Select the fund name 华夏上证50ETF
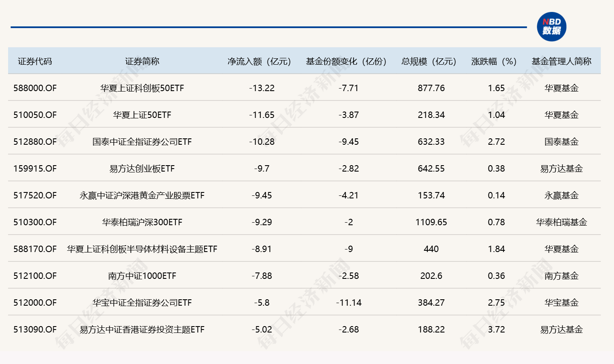Screen dimensions: 614x364 (142, 115)
